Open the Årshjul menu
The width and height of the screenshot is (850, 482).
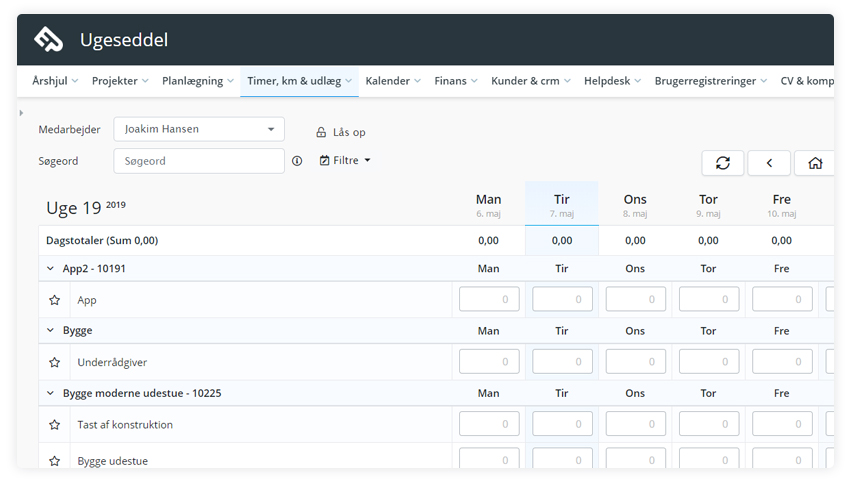tap(55, 81)
